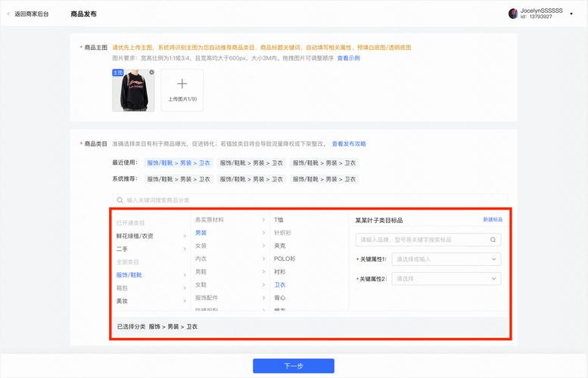Select the 服饰配件 subcategory

pos(207,298)
